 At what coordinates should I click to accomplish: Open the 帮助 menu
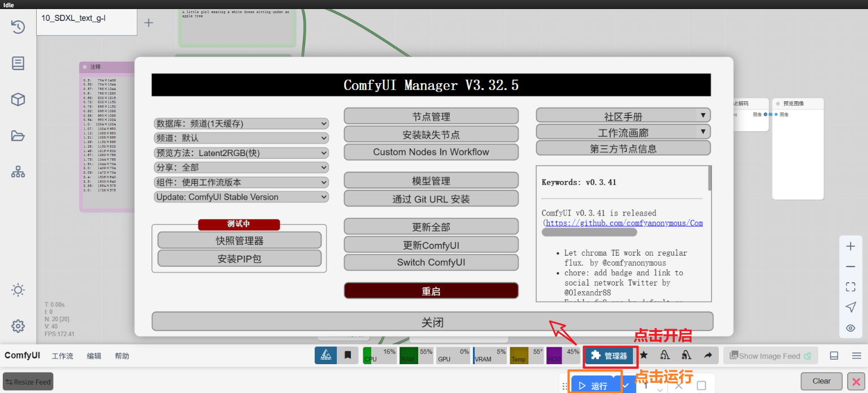(122, 356)
